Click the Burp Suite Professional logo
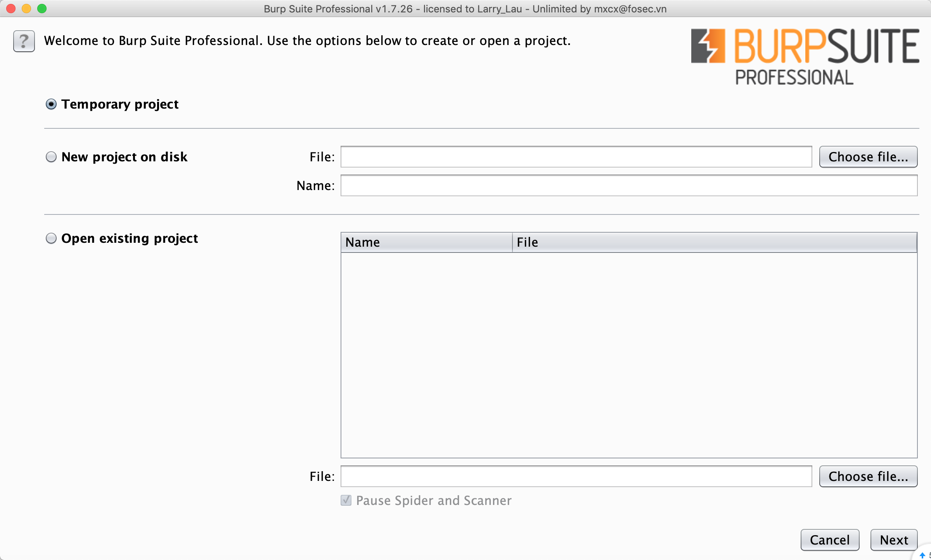The height and width of the screenshot is (560, 931). [805, 56]
